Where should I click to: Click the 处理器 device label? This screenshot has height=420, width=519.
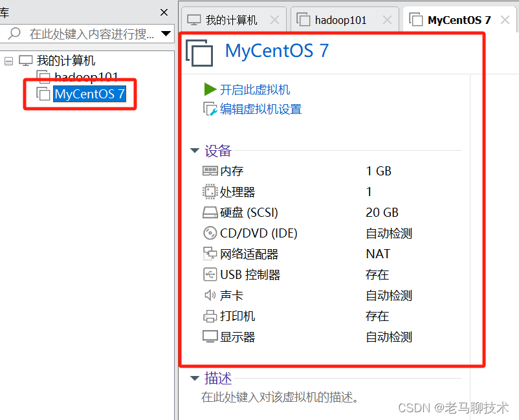[237, 192]
